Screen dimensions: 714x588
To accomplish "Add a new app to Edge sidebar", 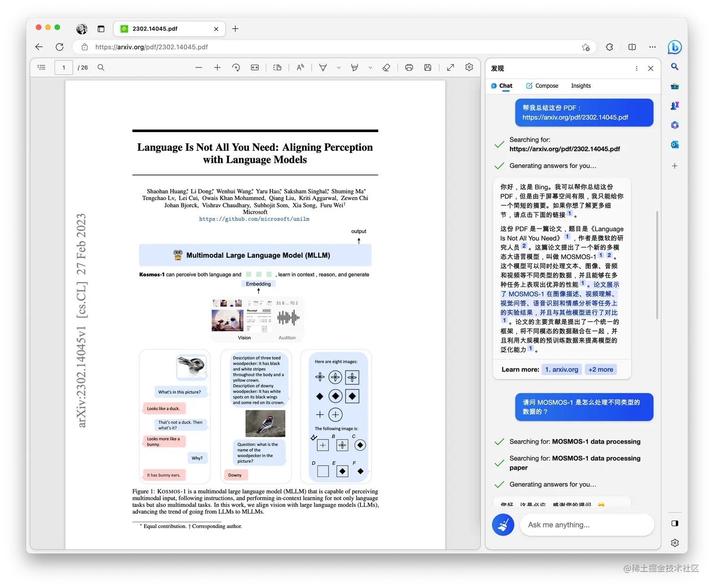I will tap(675, 166).
